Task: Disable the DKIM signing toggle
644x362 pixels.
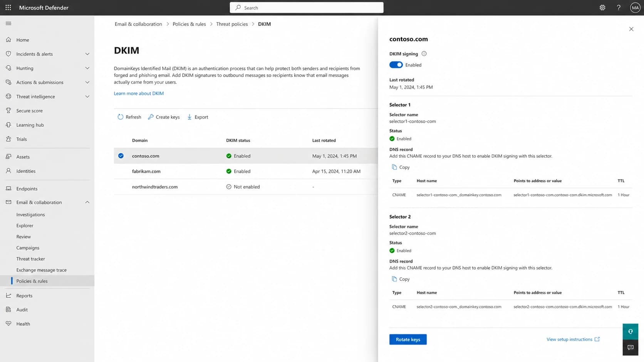Action: pyautogui.click(x=396, y=65)
